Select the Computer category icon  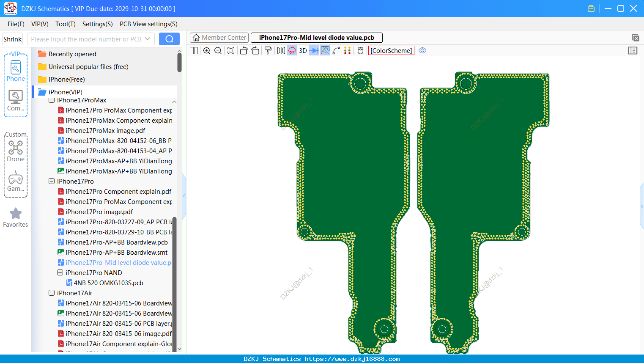tap(16, 101)
